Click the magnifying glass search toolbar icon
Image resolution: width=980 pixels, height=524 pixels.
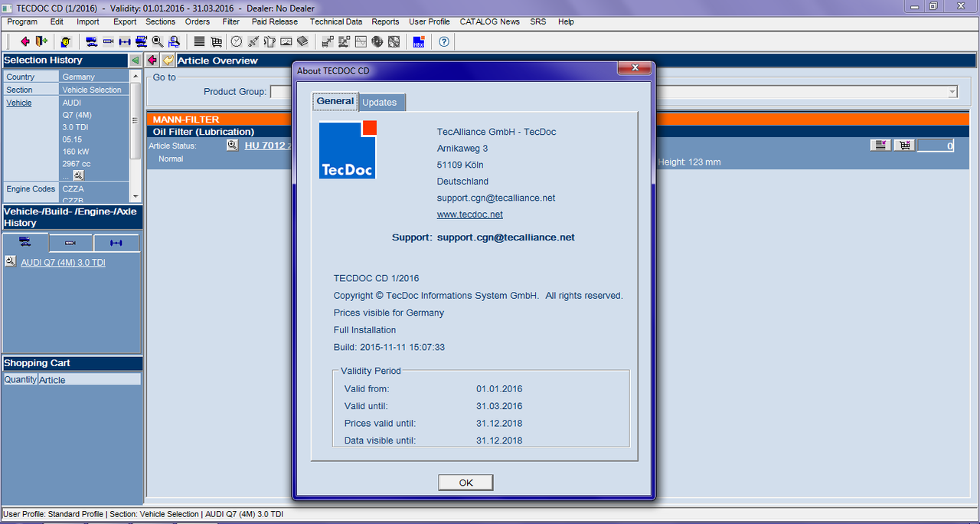158,41
